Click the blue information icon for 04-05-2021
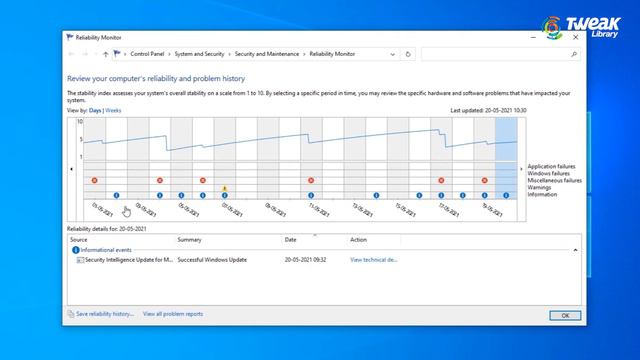 click(160, 196)
